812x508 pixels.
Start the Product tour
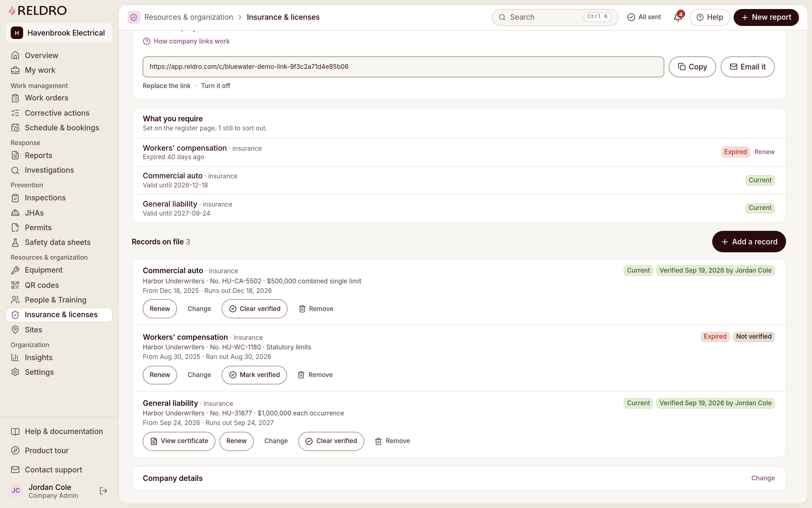tap(59, 450)
